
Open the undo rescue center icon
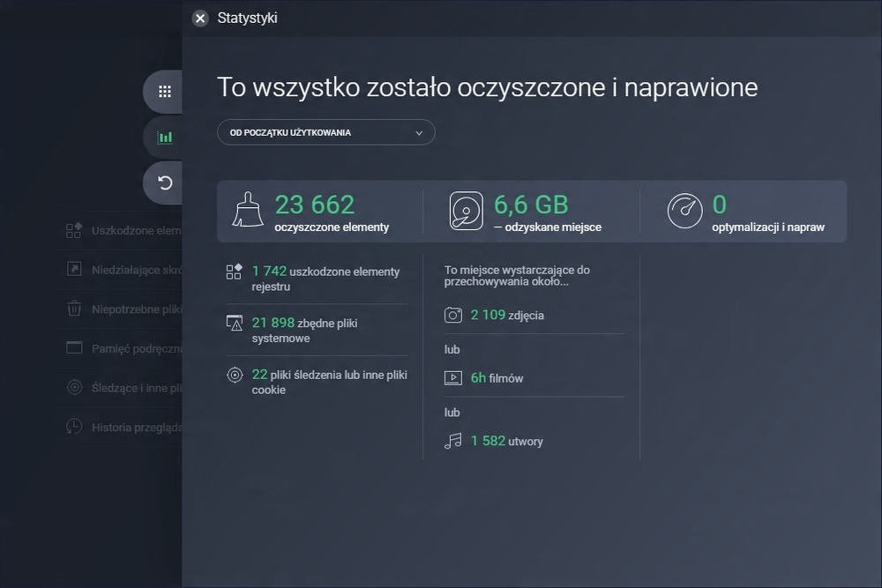tap(164, 182)
